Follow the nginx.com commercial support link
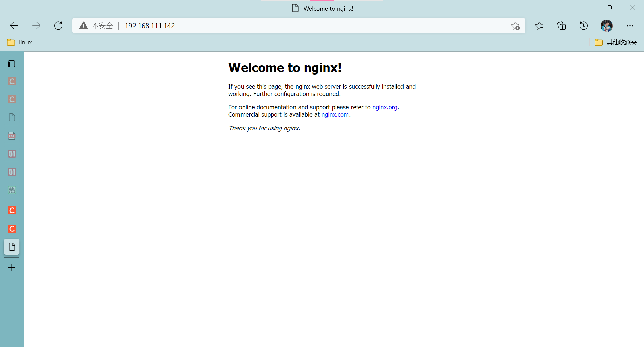Screen dimensions: 644x347 tap(335, 114)
